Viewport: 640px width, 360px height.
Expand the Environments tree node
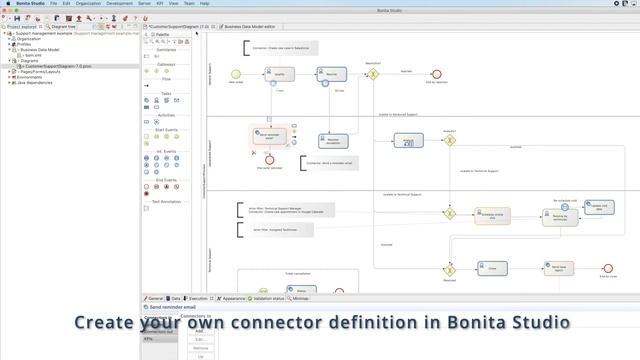(9, 77)
